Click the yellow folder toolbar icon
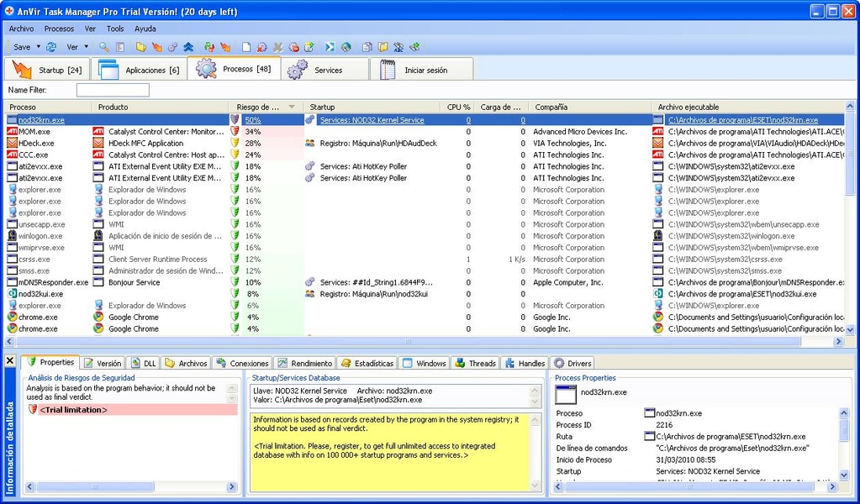The width and height of the screenshot is (860, 504). 140,47
